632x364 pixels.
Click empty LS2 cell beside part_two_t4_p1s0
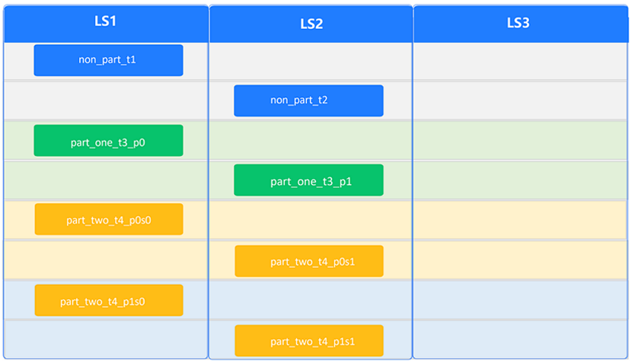coord(311,300)
